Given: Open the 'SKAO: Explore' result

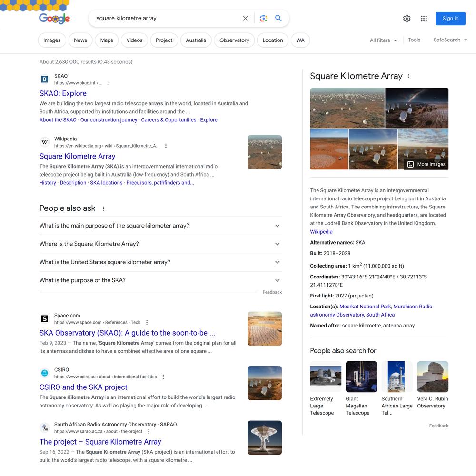Looking at the screenshot, I should [x=63, y=93].
